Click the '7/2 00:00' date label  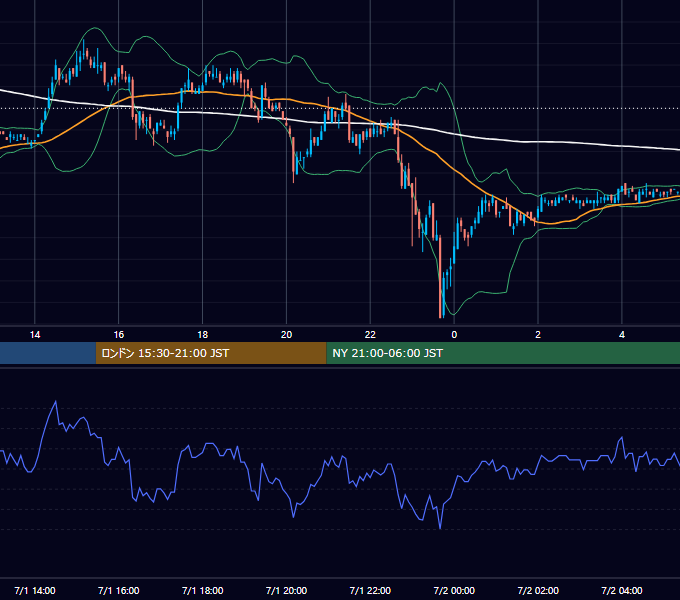[454, 590]
